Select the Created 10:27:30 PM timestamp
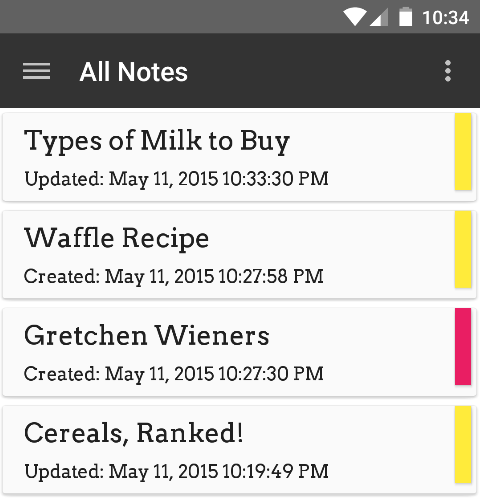The image size is (480, 502). pyautogui.click(x=174, y=374)
